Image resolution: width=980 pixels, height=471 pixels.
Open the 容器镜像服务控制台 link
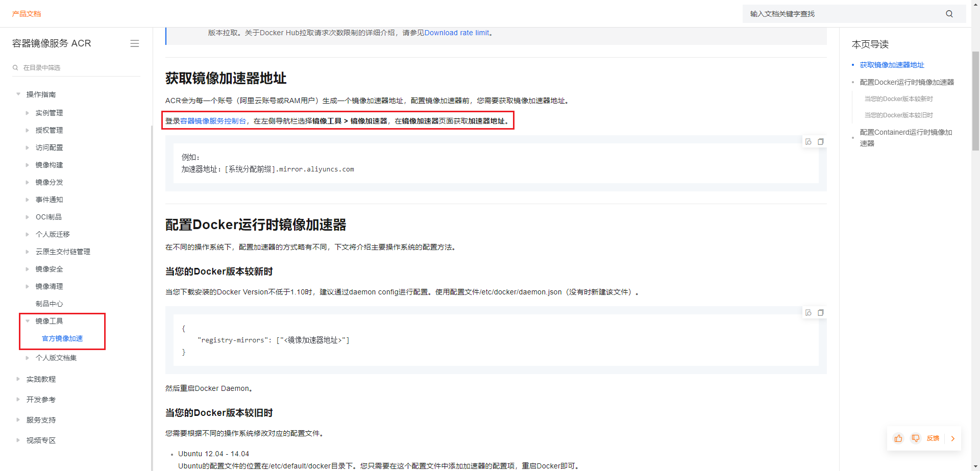coord(213,121)
